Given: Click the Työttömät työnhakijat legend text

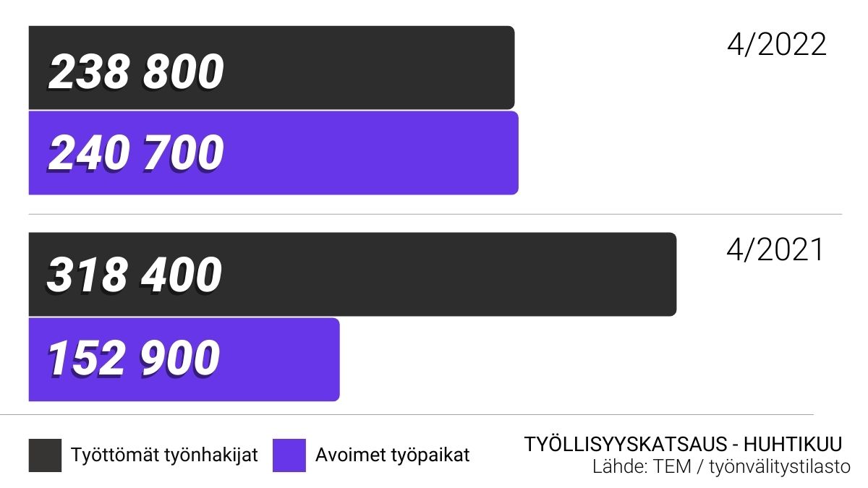Looking at the screenshot, I should click(164, 455).
